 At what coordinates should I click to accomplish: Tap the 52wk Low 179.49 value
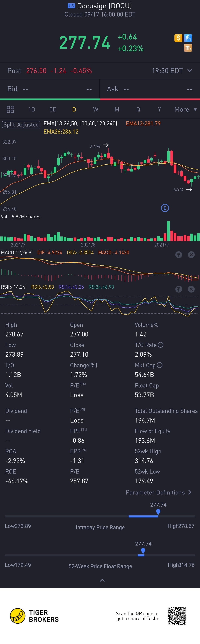coord(144,481)
